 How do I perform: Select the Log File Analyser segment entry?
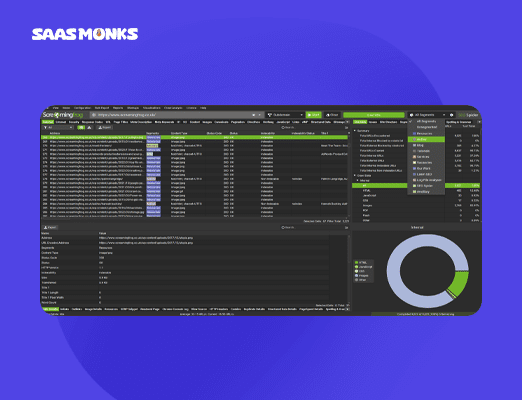click(x=426, y=180)
